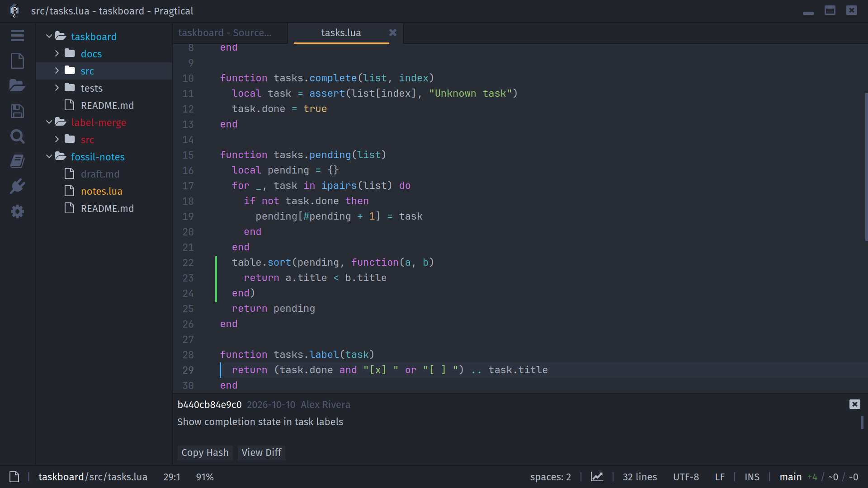The height and width of the screenshot is (488, 868).
Task: Close the tasks.lua tab
Action: [x=393, y=33]
